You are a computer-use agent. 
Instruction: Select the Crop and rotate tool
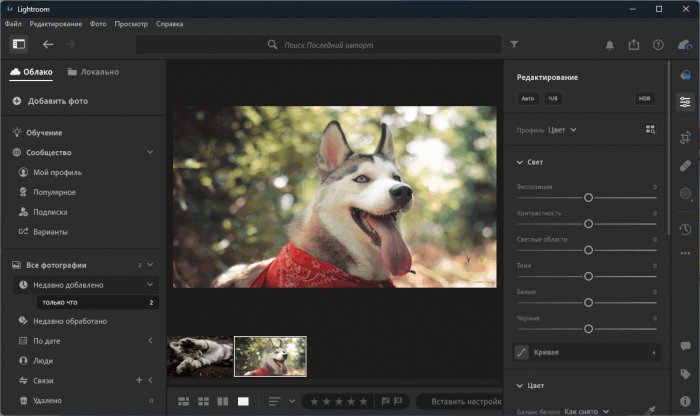click(x=685, y=137)
